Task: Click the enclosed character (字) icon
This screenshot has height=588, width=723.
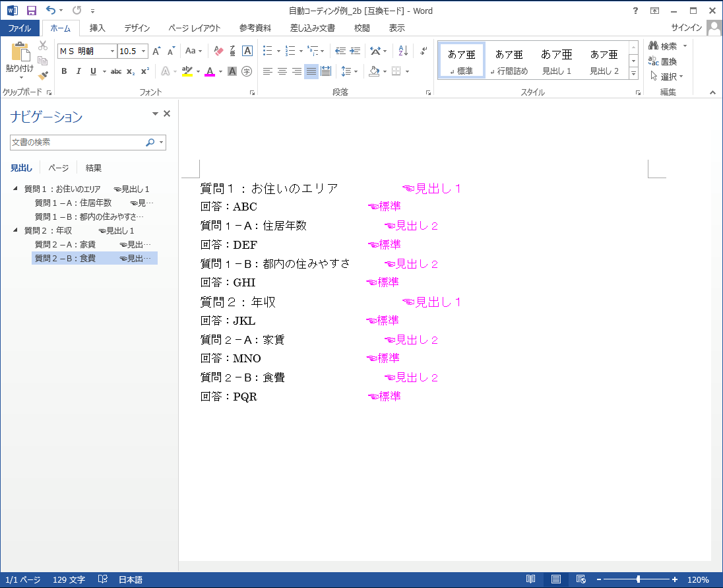Action: tap(247, 71)
